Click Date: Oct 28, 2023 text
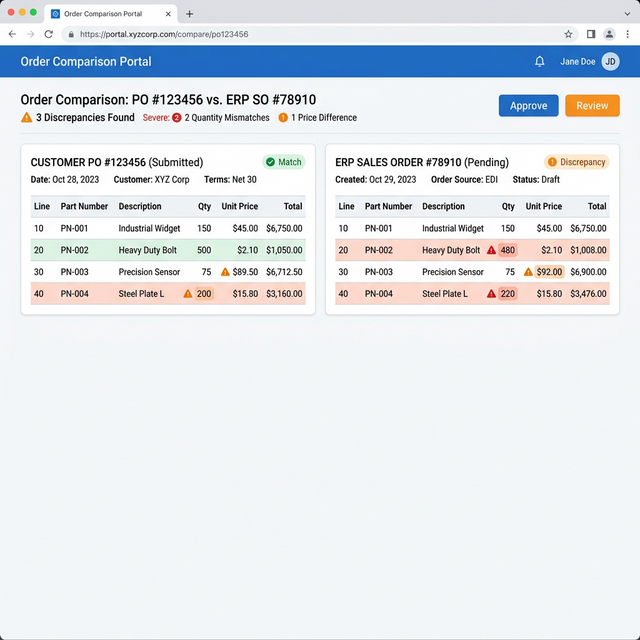Viewport: 640px width, 640px height. tap(65, 180)
